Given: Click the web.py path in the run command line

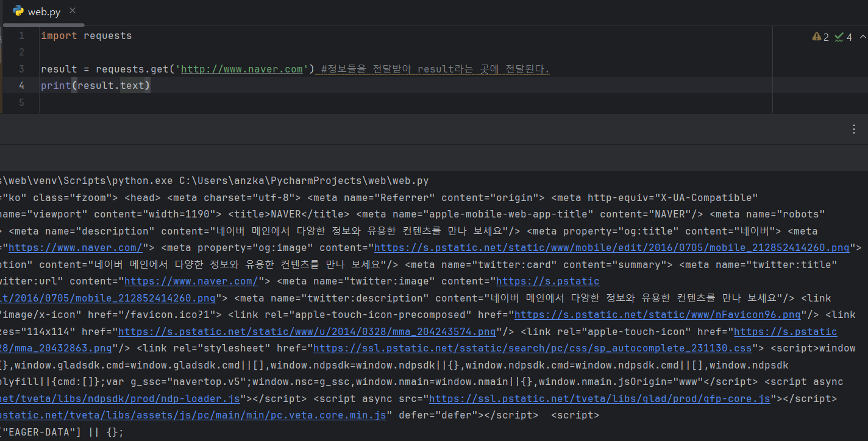Looking at the screenshot, I should (x=304, y=181).
